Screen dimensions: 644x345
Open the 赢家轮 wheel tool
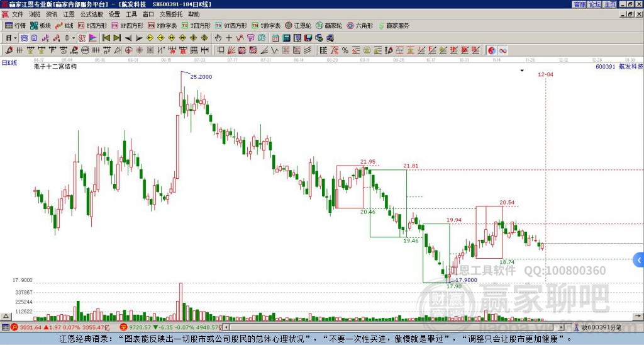point(329,25)
